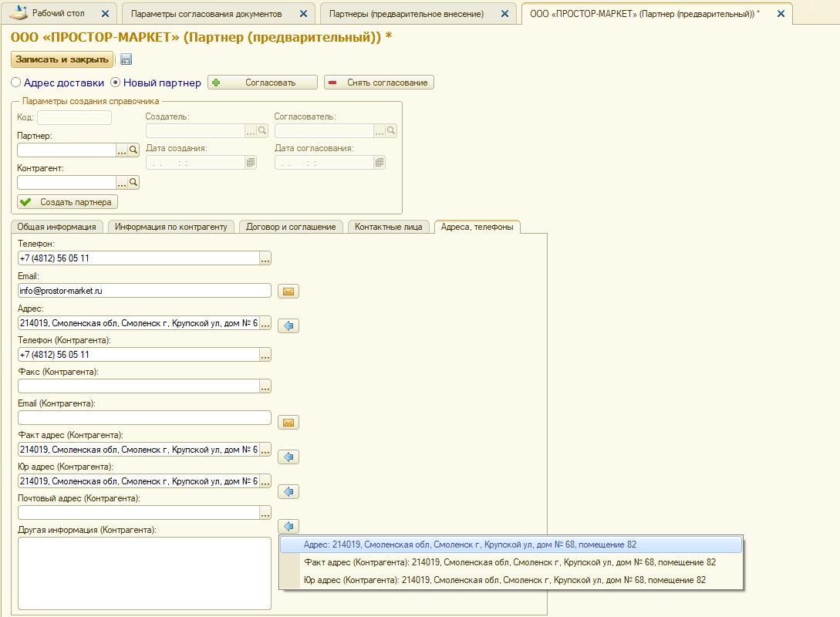Image resolution: width=840 pixels, height=617 pixels.
Task: Click arrow icon beside Юр адрес (Контрагента)
Action: tap(288, 491)
